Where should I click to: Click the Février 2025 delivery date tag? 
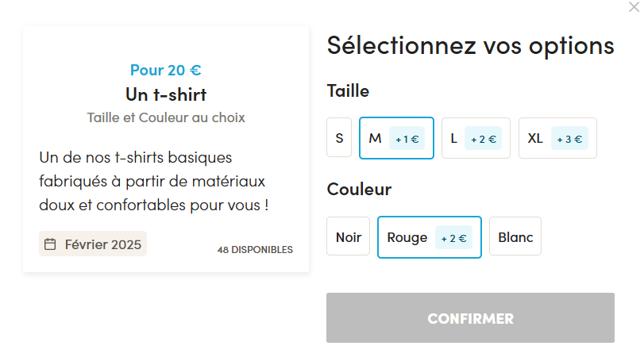coord(93,244)
